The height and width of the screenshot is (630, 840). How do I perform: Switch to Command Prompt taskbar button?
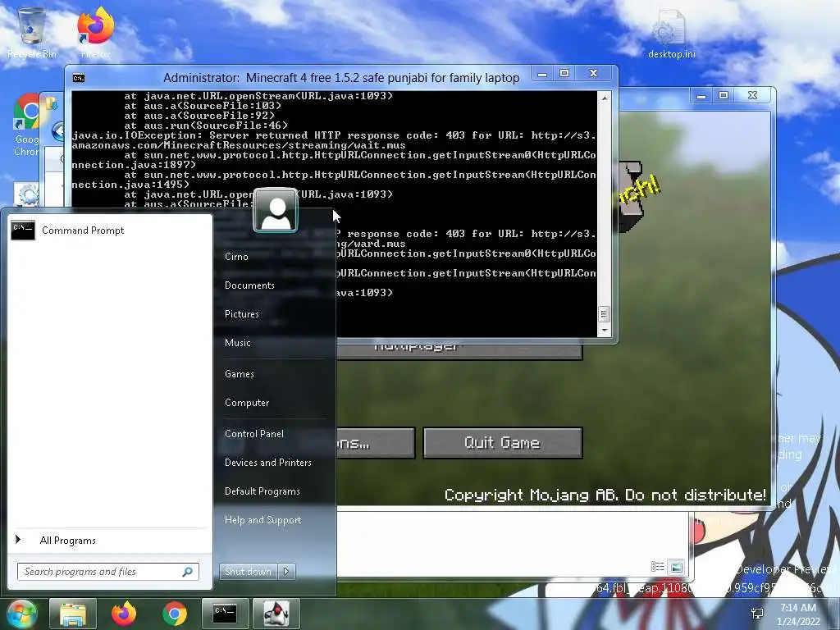pyautogui.click(x=225, y=614)
